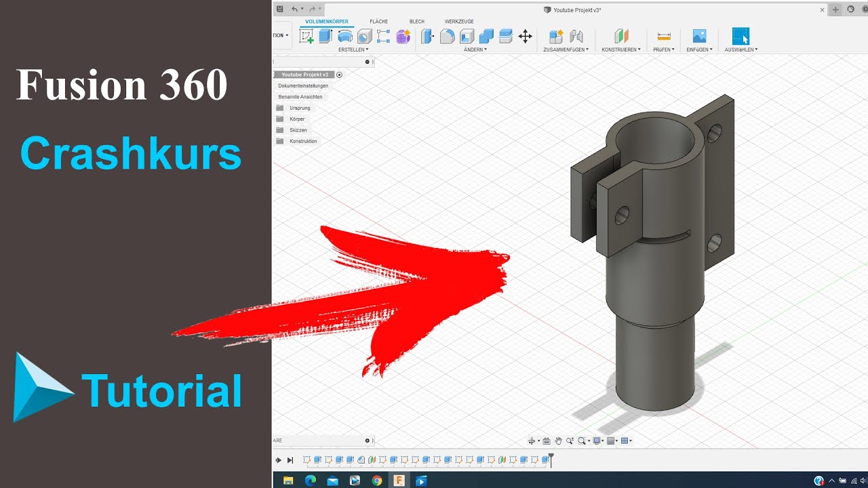Viewport: 868px width, 488px height.
Task: Launch Microsoft Edge from the taskbar
Action: (310, 481)
